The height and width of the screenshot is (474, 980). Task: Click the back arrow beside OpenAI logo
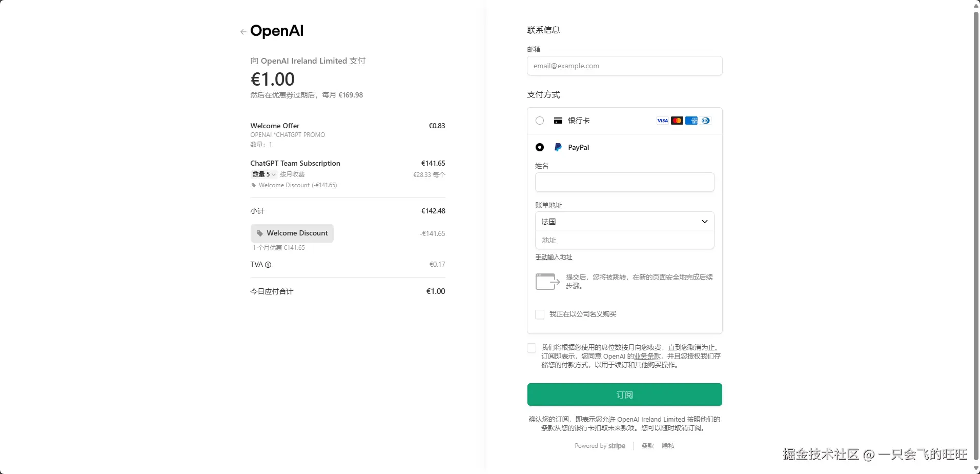pos(243,32)
